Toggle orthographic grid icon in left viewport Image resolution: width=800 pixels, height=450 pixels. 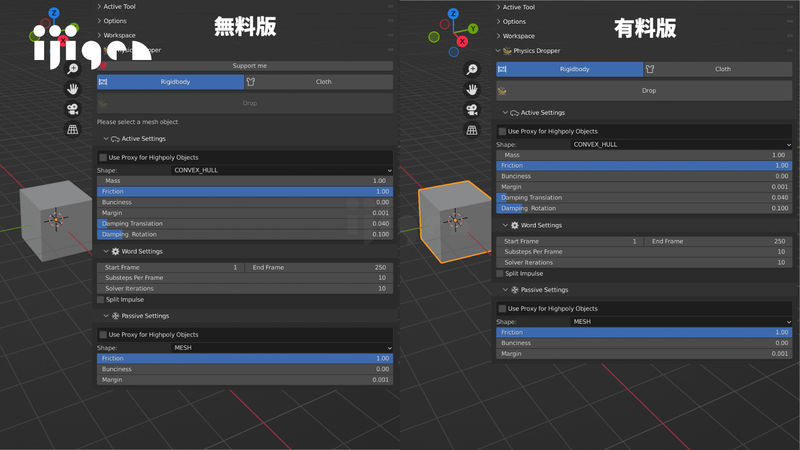click(x=72, y=130)
